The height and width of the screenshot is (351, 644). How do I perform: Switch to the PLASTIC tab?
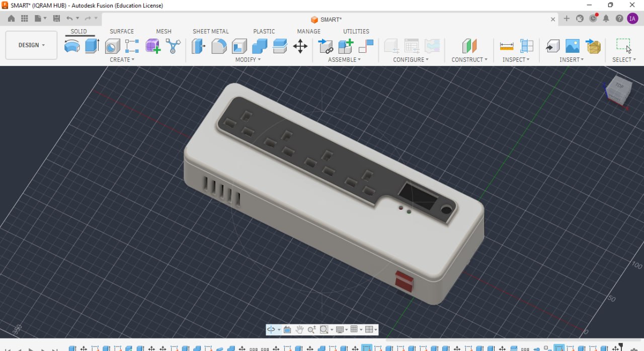coord(264,31)
